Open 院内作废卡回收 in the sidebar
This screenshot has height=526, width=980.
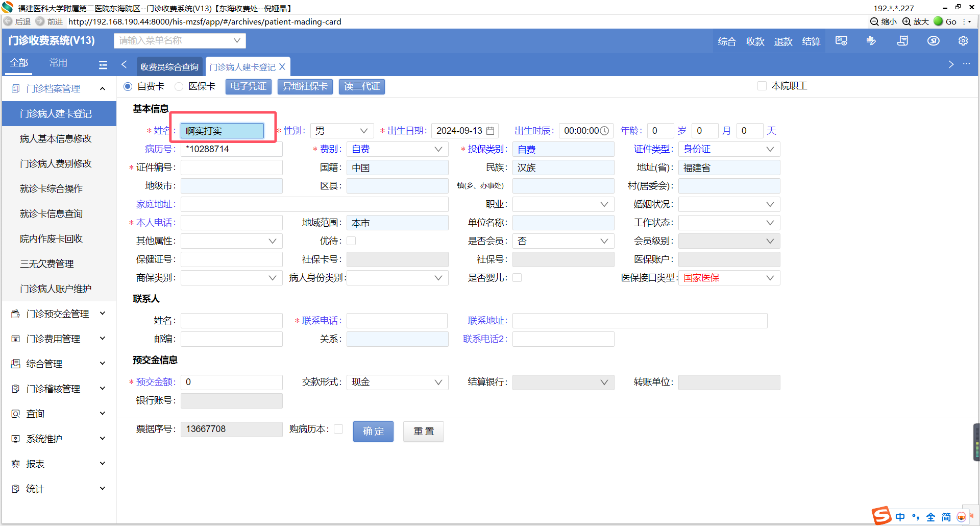point(51,239)
